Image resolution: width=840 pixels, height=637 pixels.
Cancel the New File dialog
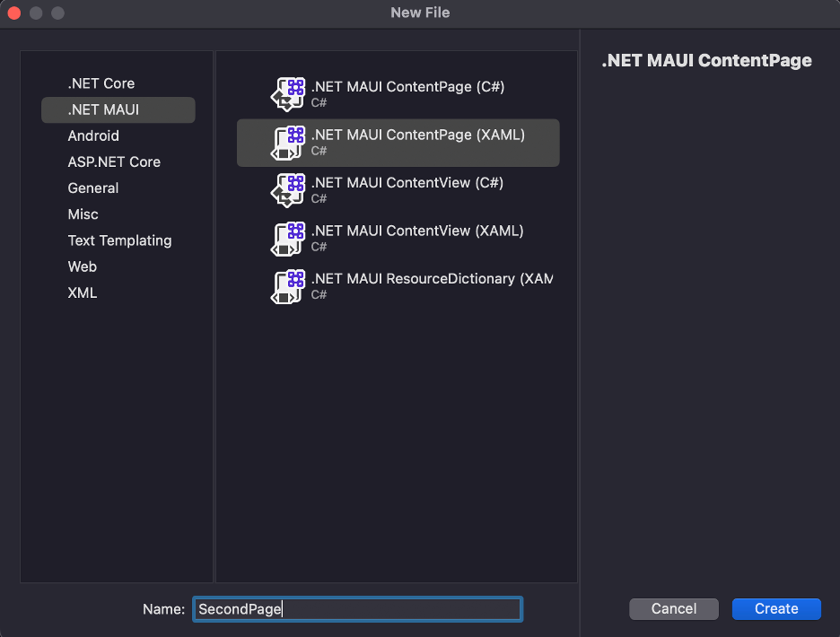pyautogui.click(x=673, y=609)
